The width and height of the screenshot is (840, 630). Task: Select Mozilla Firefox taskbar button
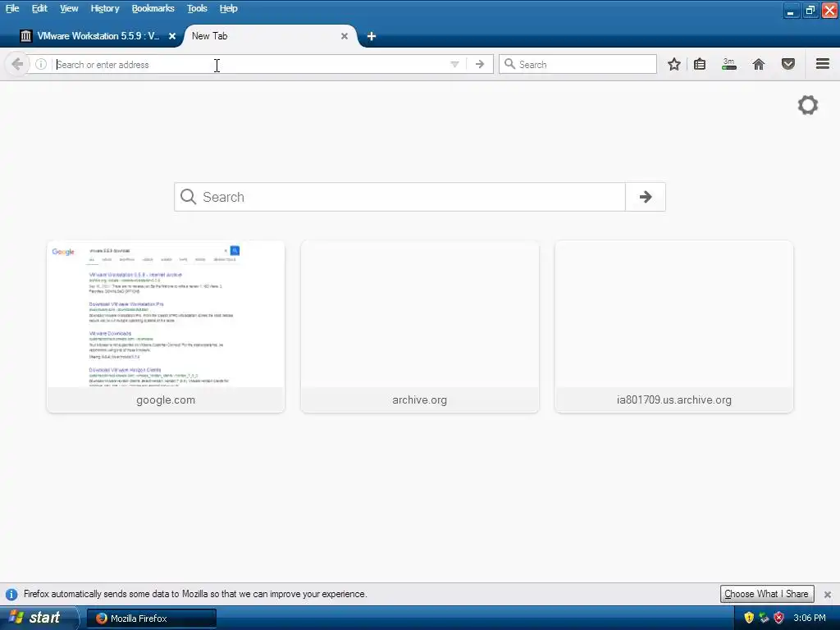click(152, 618)
